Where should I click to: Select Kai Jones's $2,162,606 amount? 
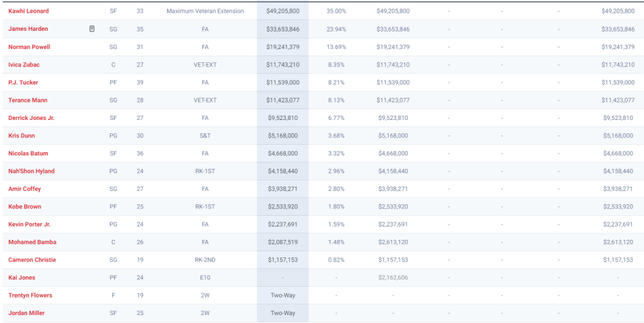pyautogui.click(x=392, y=277)
